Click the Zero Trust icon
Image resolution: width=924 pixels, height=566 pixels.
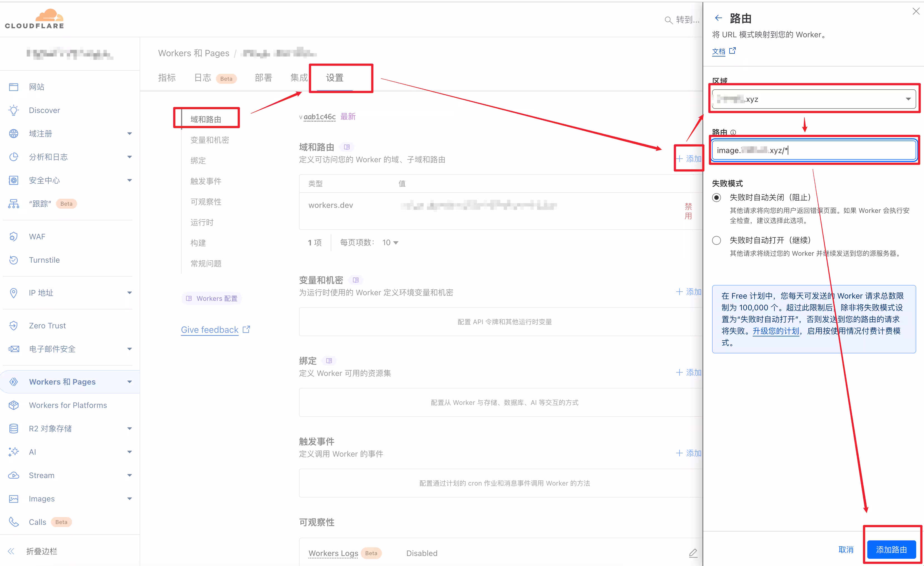tap(14, 326)
